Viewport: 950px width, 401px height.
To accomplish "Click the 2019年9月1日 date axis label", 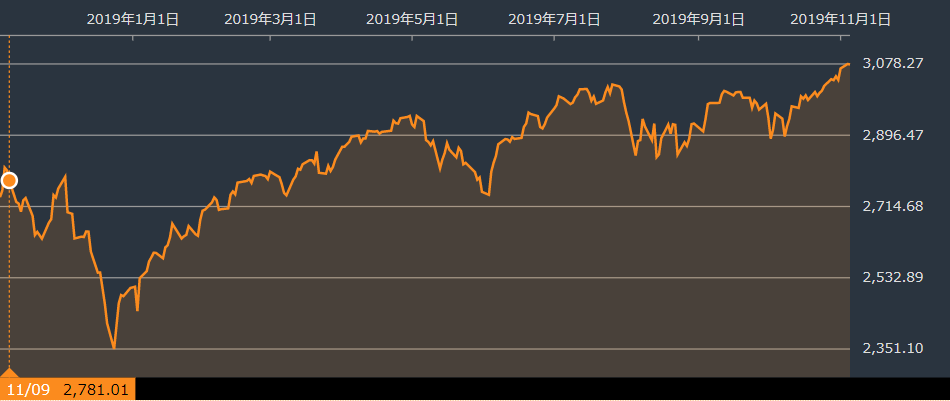I will pyautogui.click(x=699, y=19).
